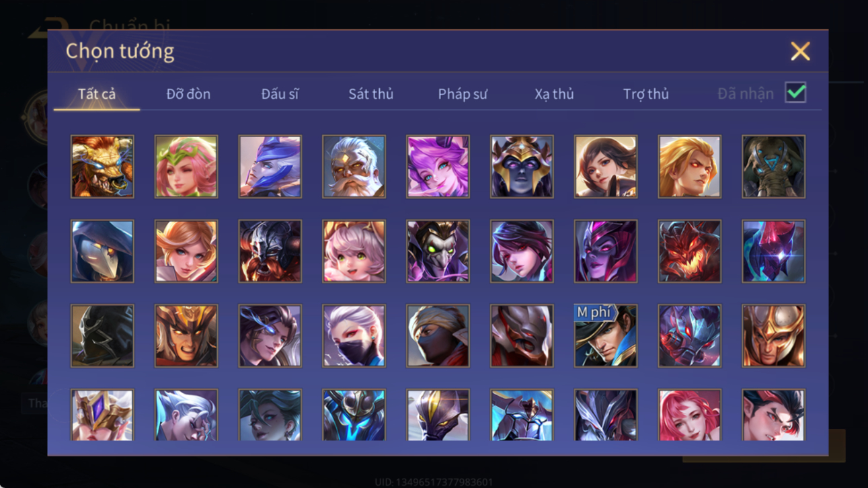Pick the hooded plague-mask hero portrait

coord(102,251)
